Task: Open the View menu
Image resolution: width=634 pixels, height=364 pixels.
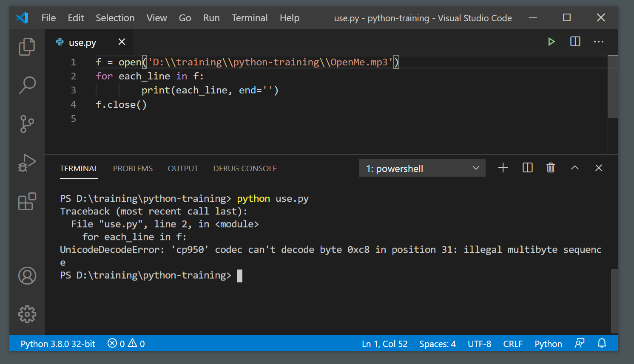Action: [156, 18]
